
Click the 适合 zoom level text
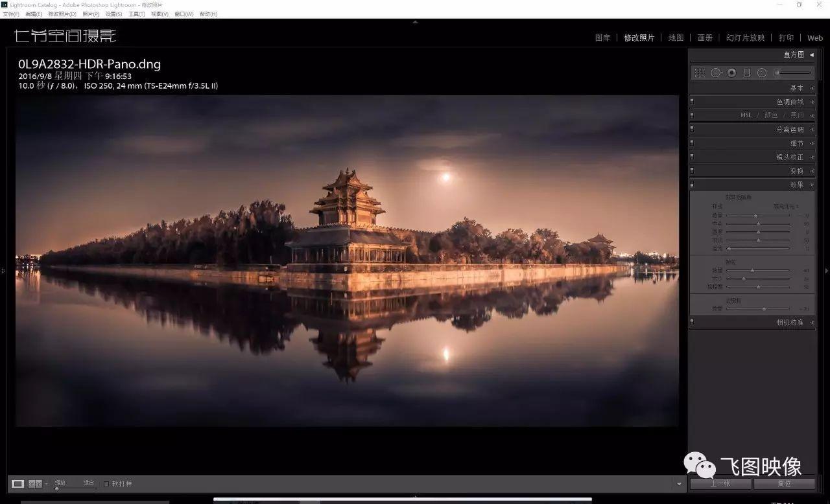[x=89, y=482]
